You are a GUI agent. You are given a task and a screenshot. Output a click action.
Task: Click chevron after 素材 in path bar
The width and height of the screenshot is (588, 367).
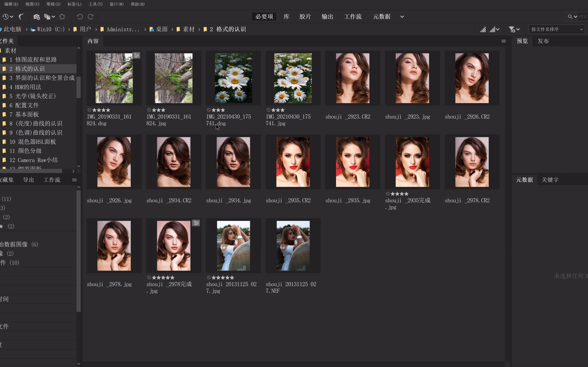pos(199,29)
